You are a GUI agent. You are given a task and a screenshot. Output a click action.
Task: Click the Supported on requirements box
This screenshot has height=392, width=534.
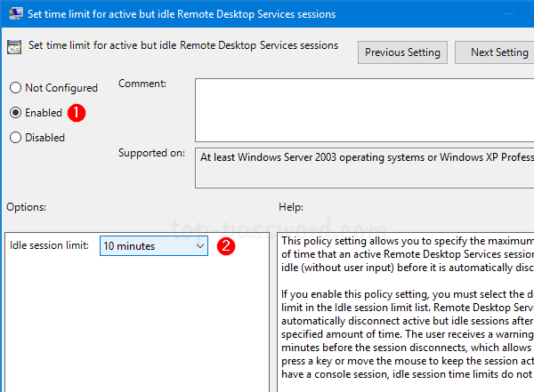tap(365, 166)
